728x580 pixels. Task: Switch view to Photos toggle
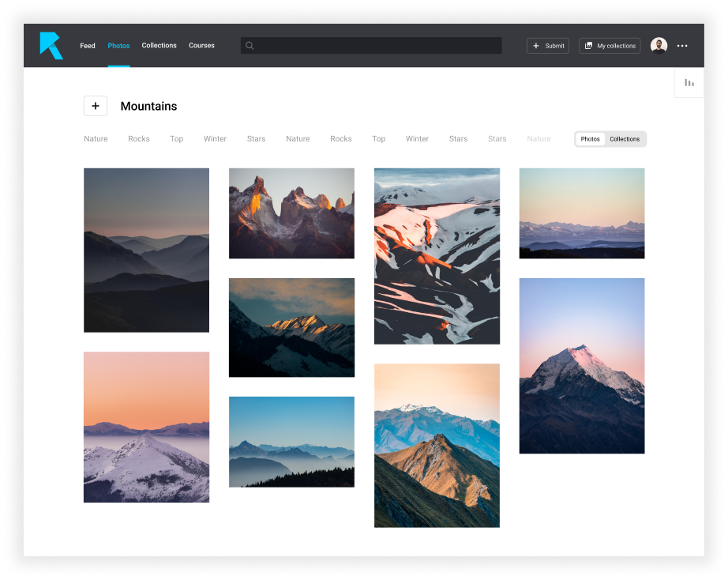coord(590,139)
